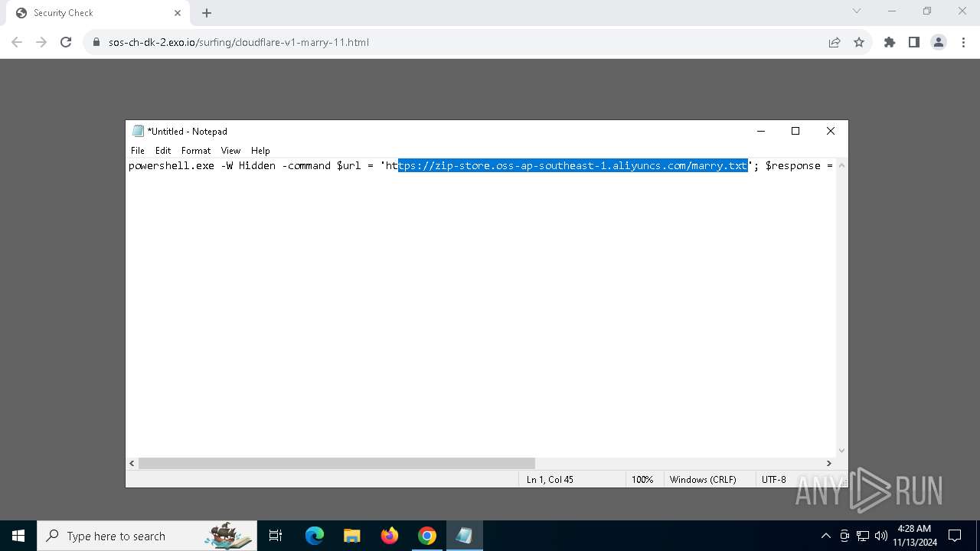Image resolution: width=980 pixels, height=551 pixels.
Task: Click the 100% zoom status entry
Action: (642, 479)
